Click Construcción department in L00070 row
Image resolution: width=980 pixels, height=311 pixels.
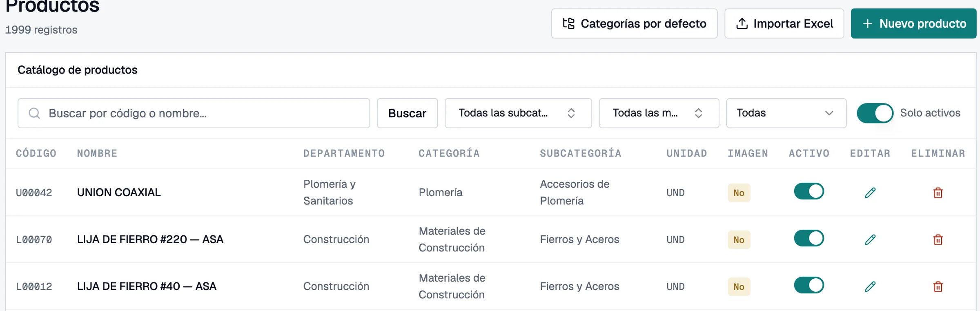(336, 239)
